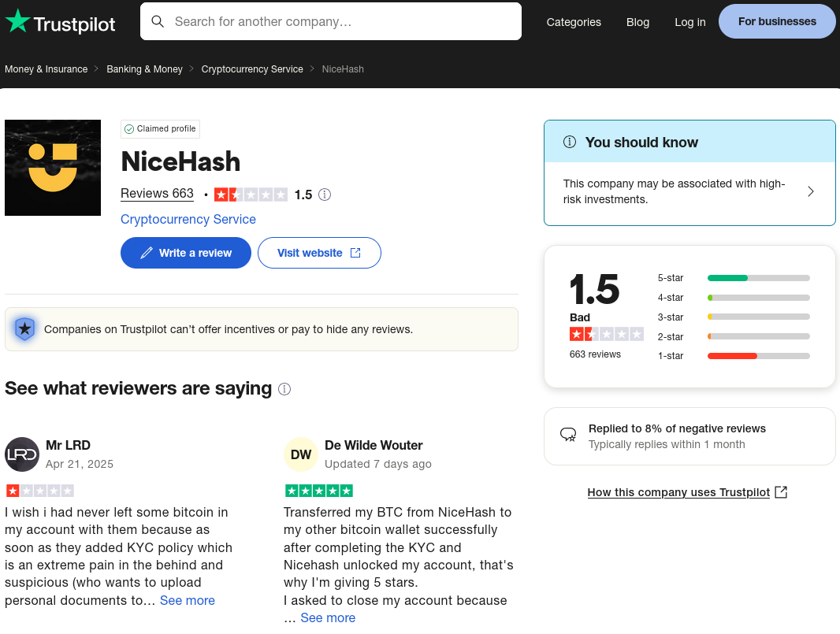This screenshot has height=634, width=840.
Task: Open TrustScore info icon beside 1.5
Action: pos(325,195)
